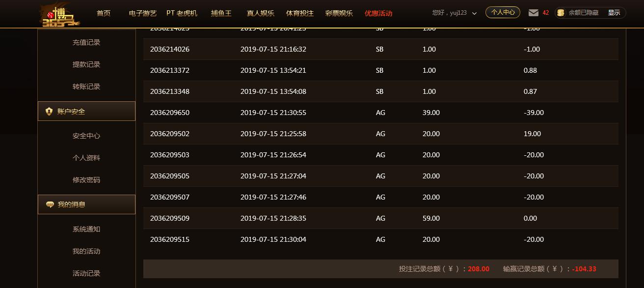Screen dimensions: 644x288
Task: Open the PT 老虎机 nav item
Action: coord(182,13)
